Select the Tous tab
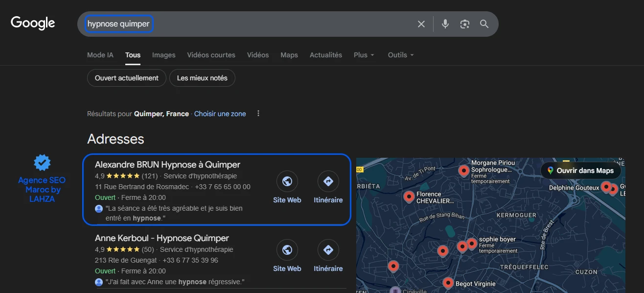The height and width of the screenshot is (293, 644). pos(133,55)
